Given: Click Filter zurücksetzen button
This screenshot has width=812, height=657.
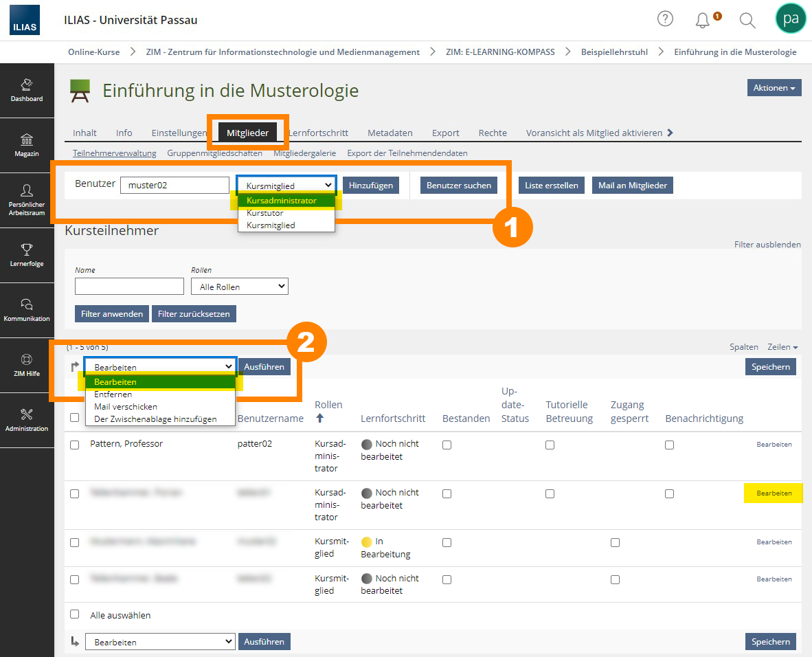Looking at the screenshot, I should click(194, 313).
